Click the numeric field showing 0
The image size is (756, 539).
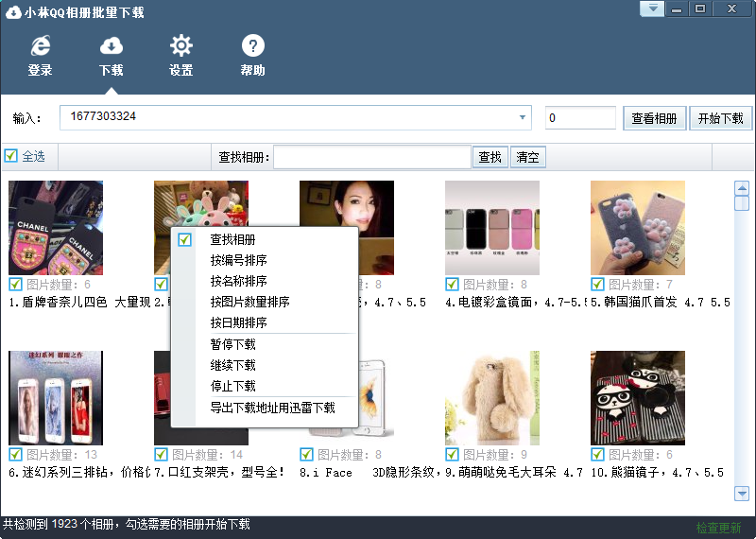(580, 118)
